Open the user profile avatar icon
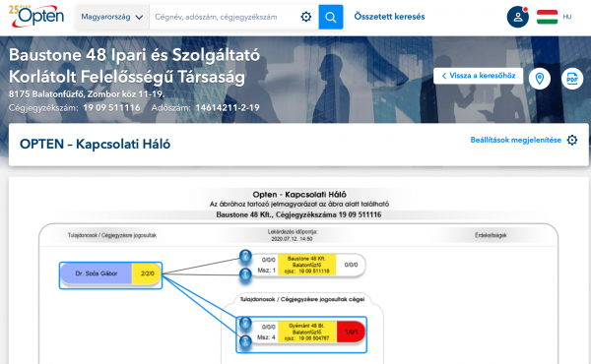 (x=517, y=17)
